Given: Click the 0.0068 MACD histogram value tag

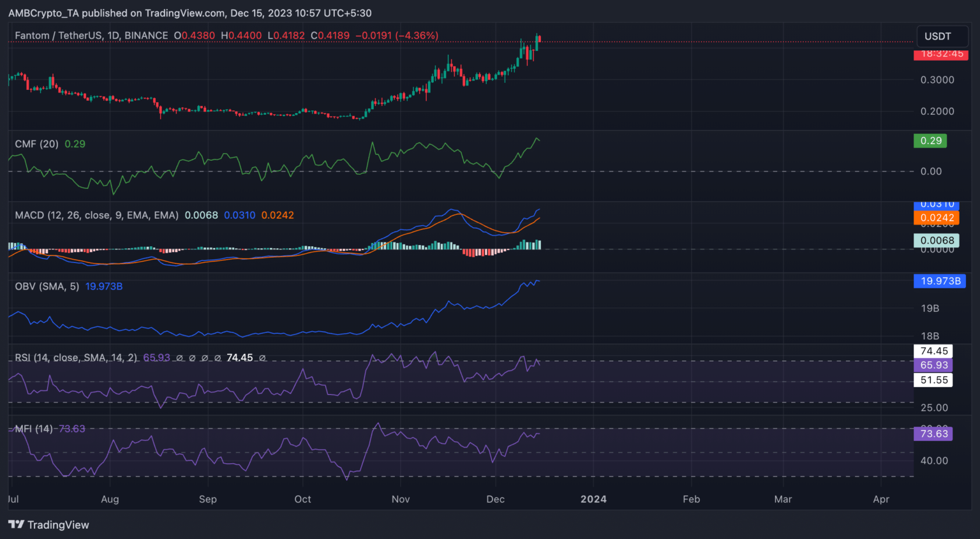Looking at the screenshot, I should [937, 240].
